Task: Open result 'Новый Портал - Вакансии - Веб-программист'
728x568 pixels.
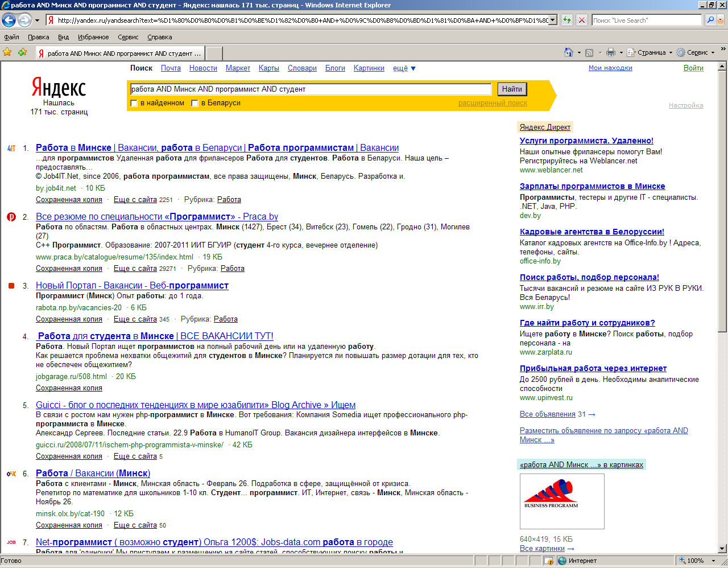Action: [132, 286]
